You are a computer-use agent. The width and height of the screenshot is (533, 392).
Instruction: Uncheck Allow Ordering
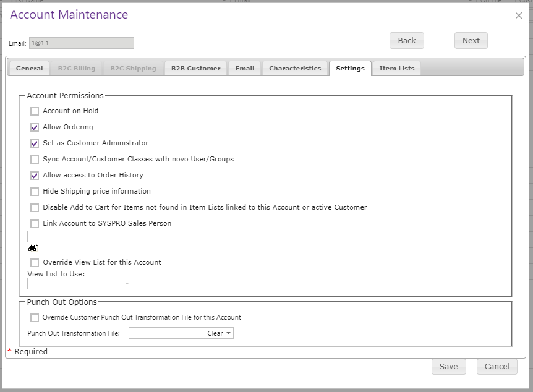(x=35, y=127)
